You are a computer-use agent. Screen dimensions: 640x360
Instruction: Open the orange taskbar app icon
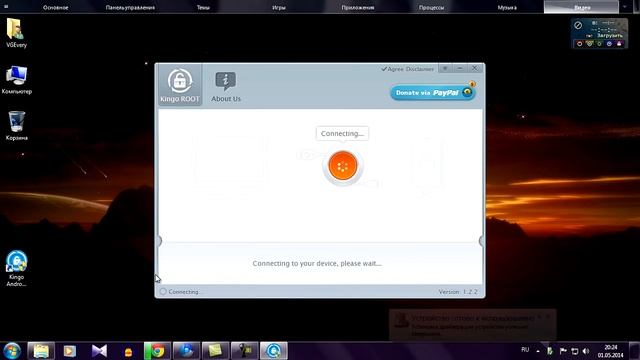128,351
